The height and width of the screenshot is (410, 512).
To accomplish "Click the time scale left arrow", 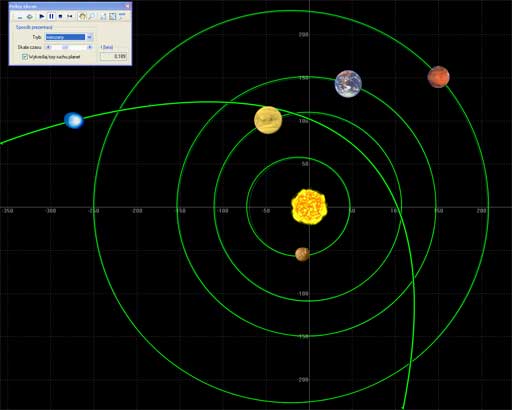I will click(x=48, y=47).
